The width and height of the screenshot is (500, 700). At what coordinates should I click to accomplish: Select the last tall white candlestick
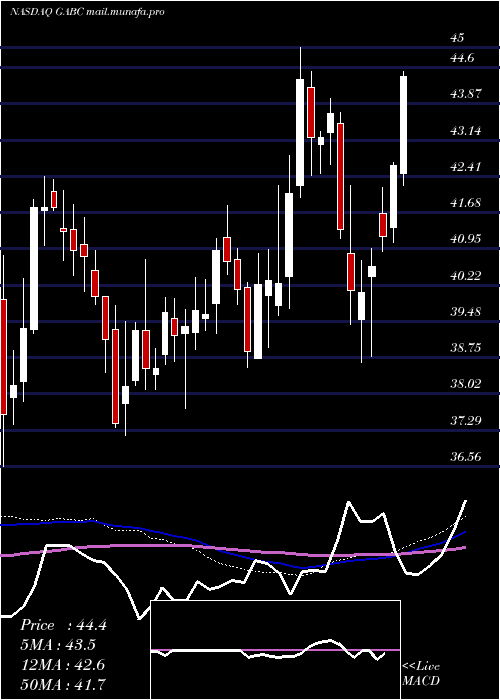pos(404,128)
